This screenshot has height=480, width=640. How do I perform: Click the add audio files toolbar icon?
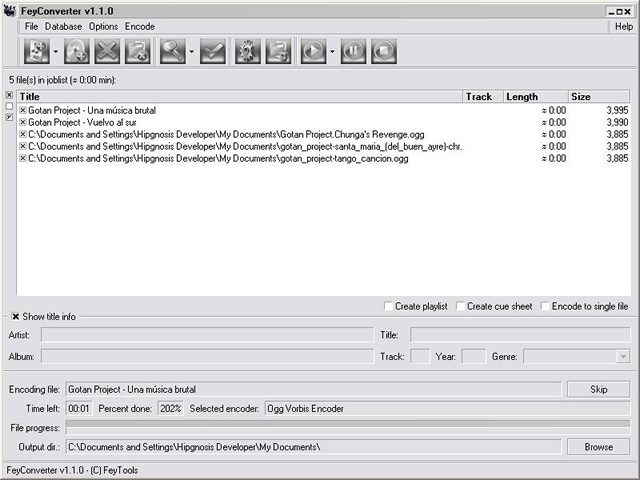point(36,51)
